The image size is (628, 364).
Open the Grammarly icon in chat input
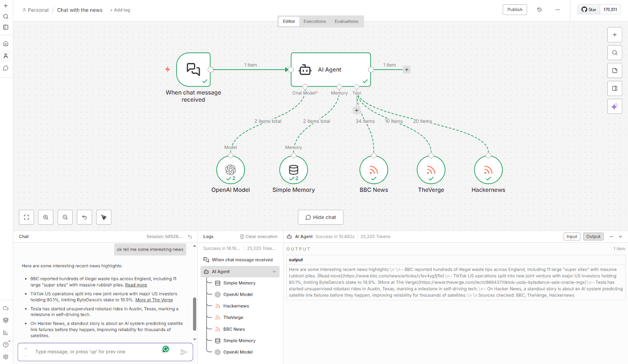[166, 349]
